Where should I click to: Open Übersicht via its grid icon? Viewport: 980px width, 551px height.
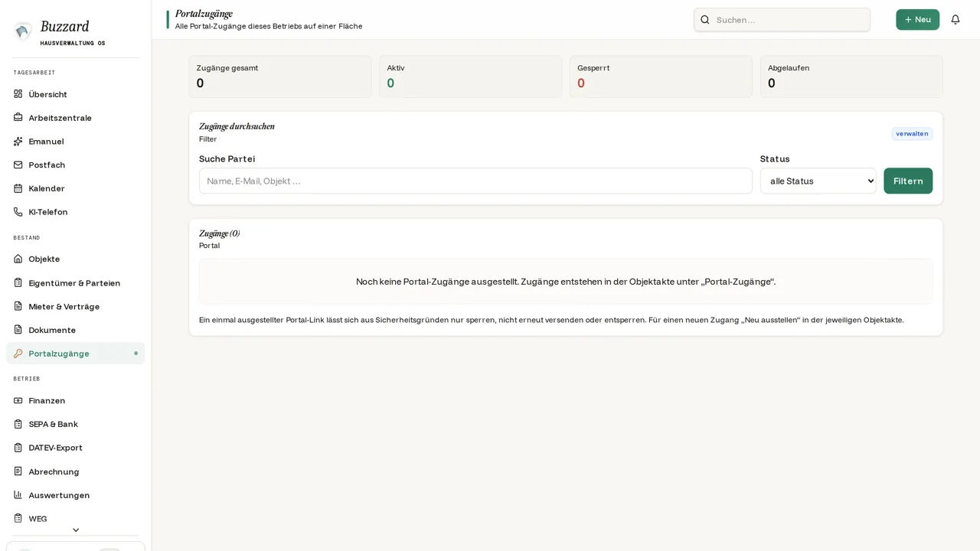[18, 94]
